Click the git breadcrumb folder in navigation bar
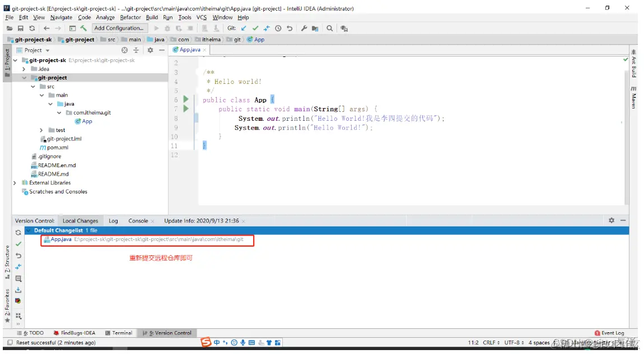Viewport: 644px width, 354px height. pyautogui.click(x=234, y=39)
